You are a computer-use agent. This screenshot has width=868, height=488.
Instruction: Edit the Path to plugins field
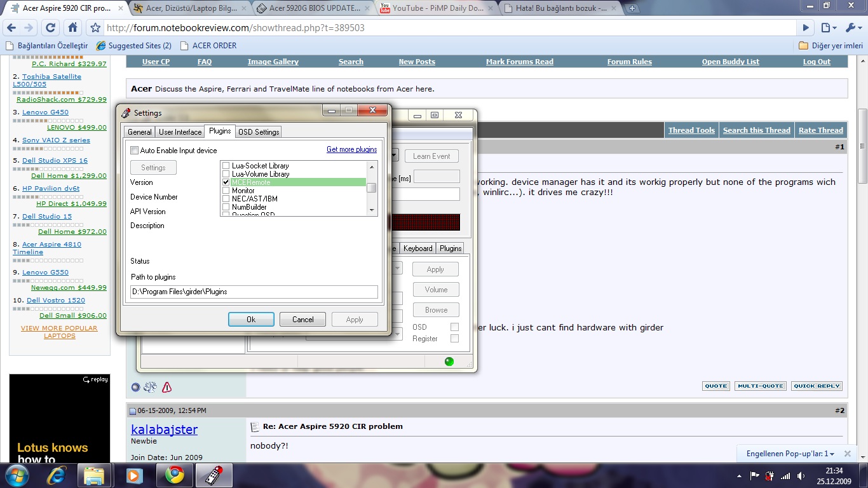tap(254, 292)
